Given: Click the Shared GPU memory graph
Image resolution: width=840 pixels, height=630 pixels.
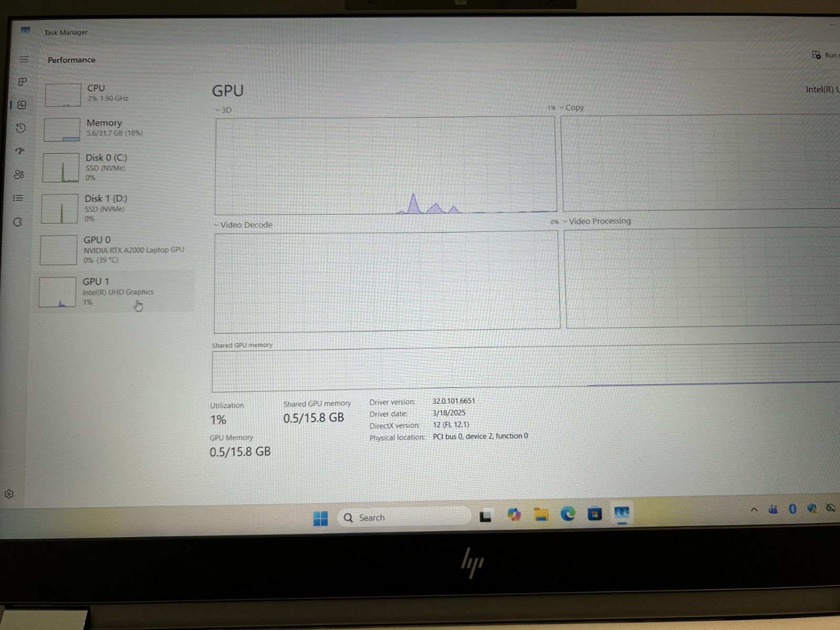Looking at the screenshot, I should point(526,368).
